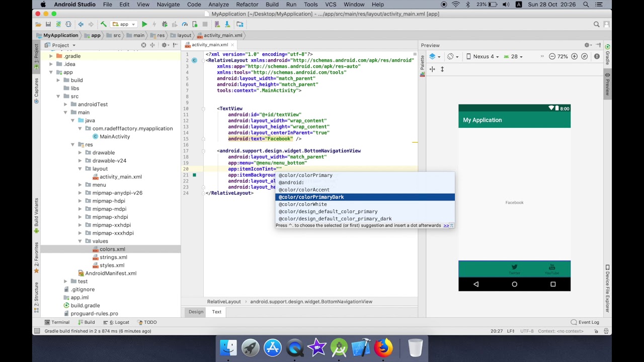
Task: Zoom in the layout preview
Action: click(x=574, y=56)
